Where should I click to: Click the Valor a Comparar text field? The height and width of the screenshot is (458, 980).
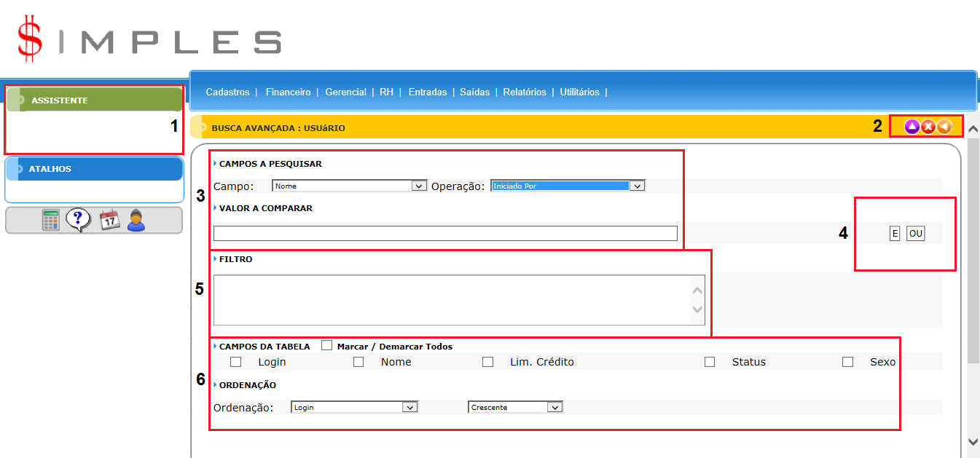(x=445, y=233)
